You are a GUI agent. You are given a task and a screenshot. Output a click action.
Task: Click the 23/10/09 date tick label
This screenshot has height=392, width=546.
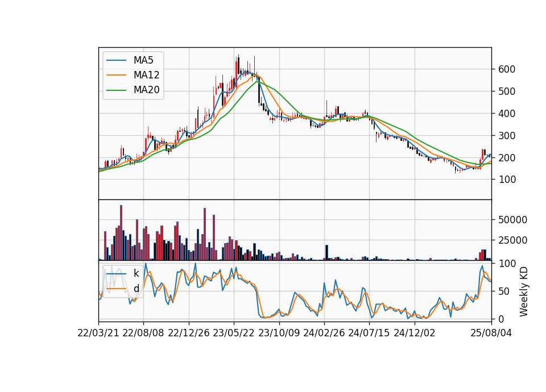(279, 333)
